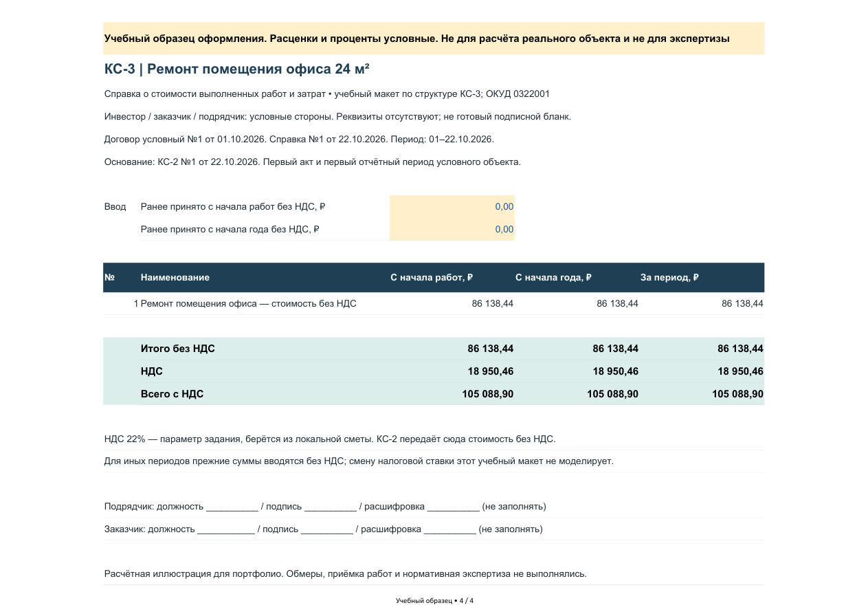This screenshot has height=614, width=868.
Task: Click the «Итого без НДС» row label
Action: (x=178, y=349)
